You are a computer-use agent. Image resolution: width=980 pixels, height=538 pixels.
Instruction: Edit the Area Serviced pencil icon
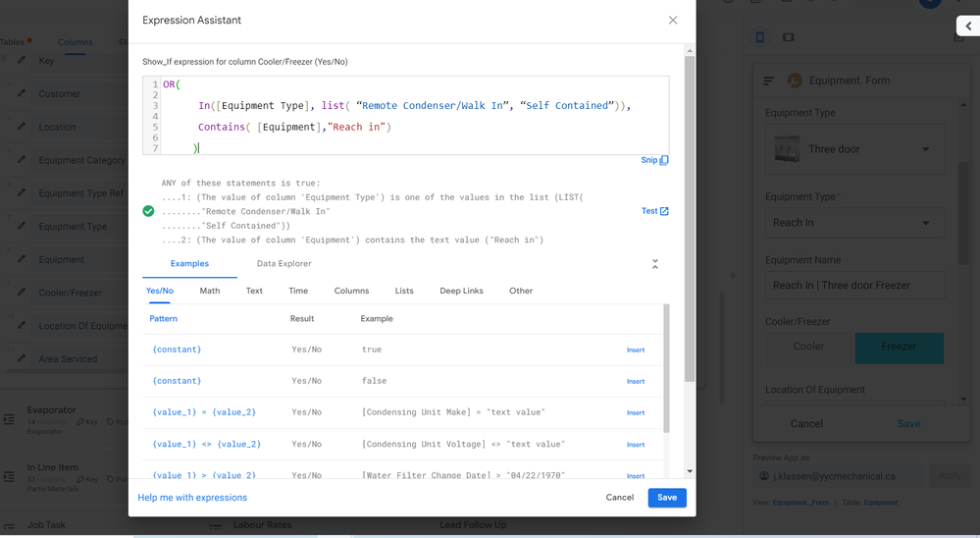tap(22, 358)
